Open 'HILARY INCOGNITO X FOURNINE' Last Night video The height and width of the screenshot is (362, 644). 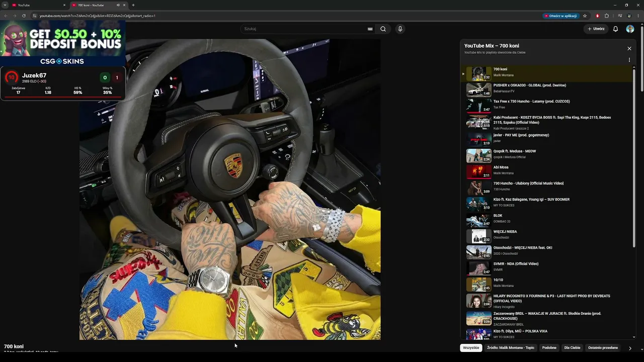point(546,301)
